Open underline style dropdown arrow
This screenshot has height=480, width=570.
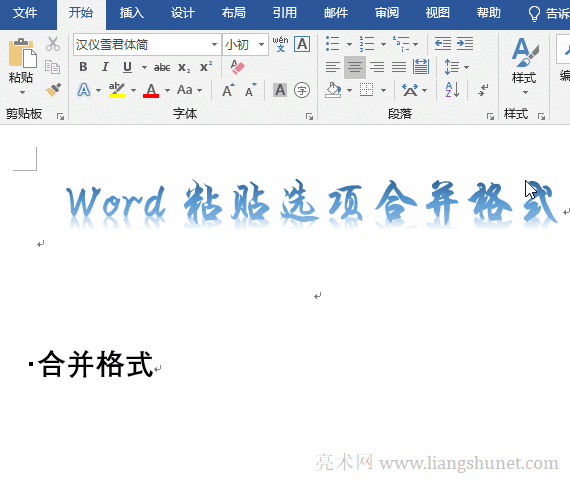(144, 67)
